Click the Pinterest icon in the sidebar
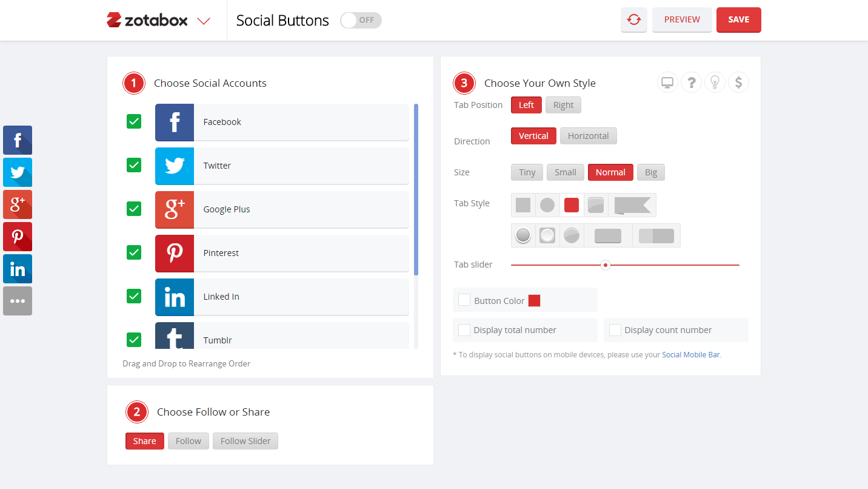This screenshot has height=489, width=868. (x=17, y=237)
